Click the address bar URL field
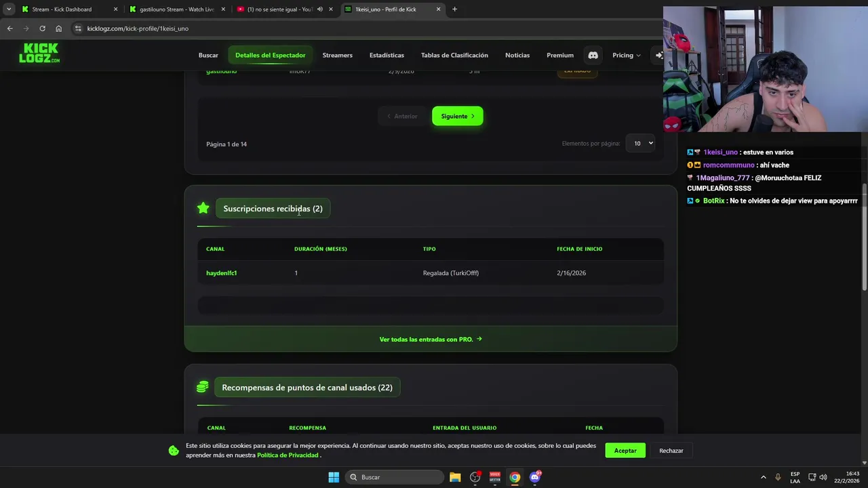868x488 pixels. [366, 28]
